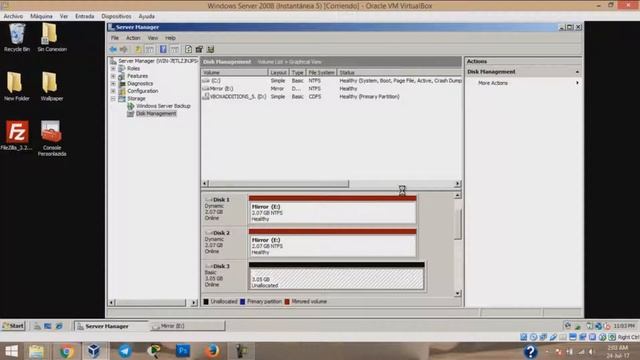640x360 pixels.
Task: Select the Mirror (E:) volume row
Action: 331,89
